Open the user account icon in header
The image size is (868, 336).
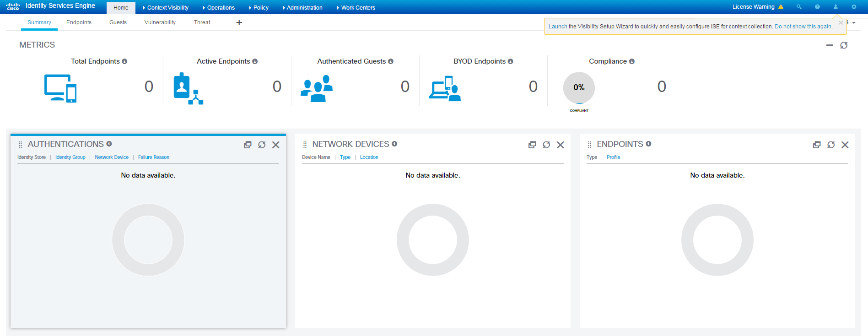point(836,7)
